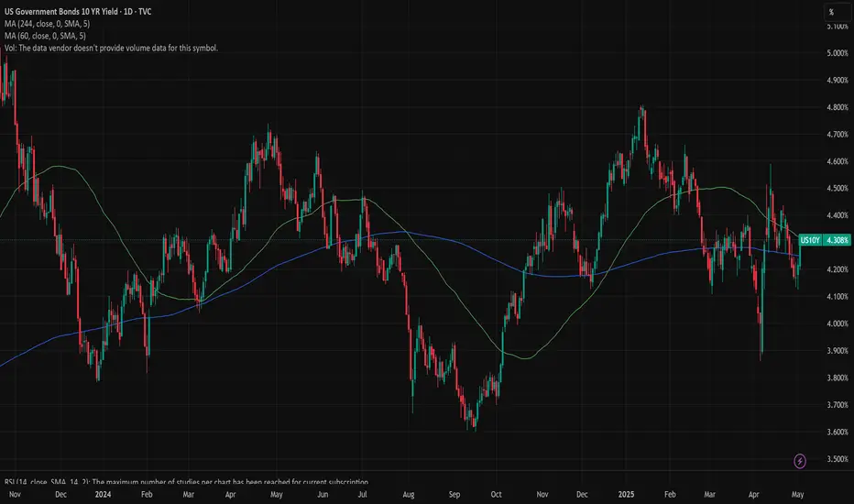Viewport: 854px width, 504px height.
Task: Click the 2025 year label on time axis
Action: (627, 495)
